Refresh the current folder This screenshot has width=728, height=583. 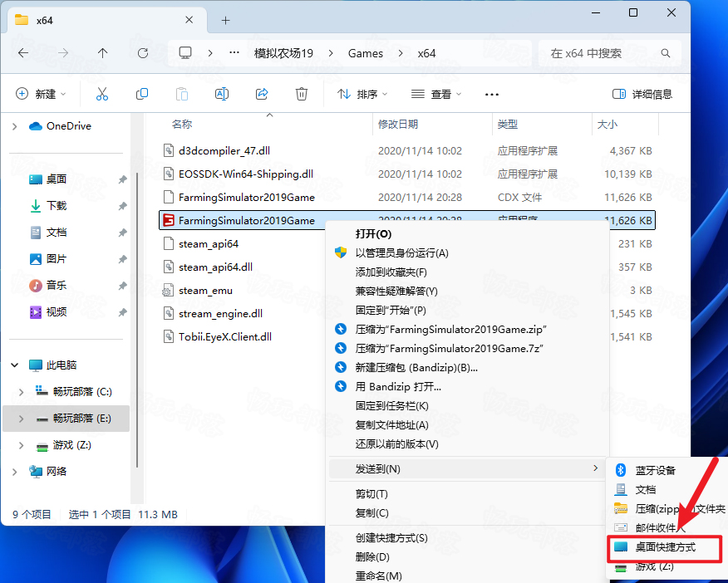(x=143, y=53)
